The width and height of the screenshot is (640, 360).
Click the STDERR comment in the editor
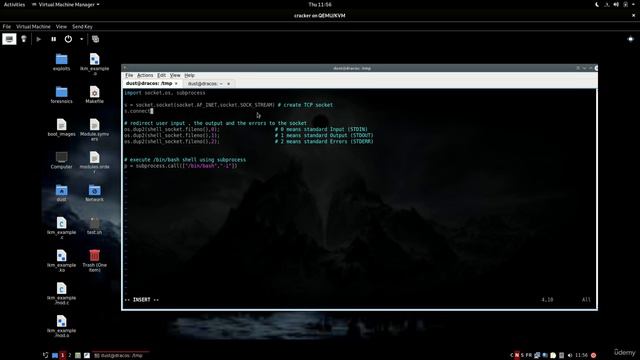point(324,141)
